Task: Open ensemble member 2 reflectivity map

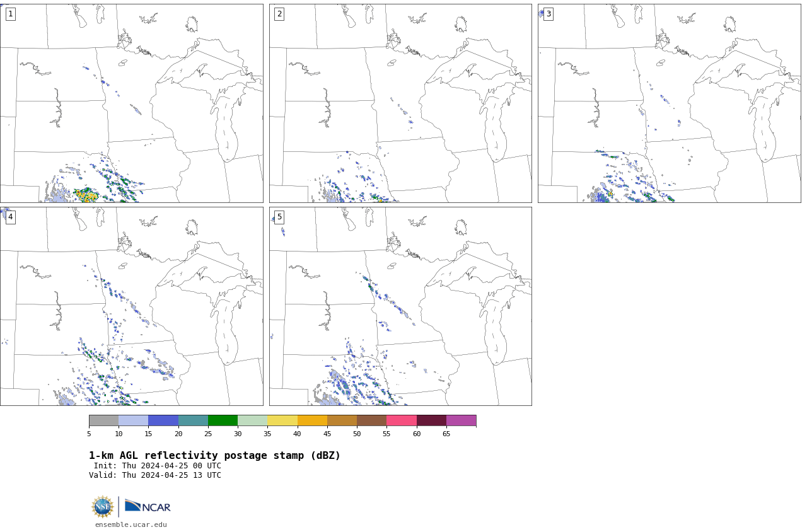Action: (x=400, y=103)
